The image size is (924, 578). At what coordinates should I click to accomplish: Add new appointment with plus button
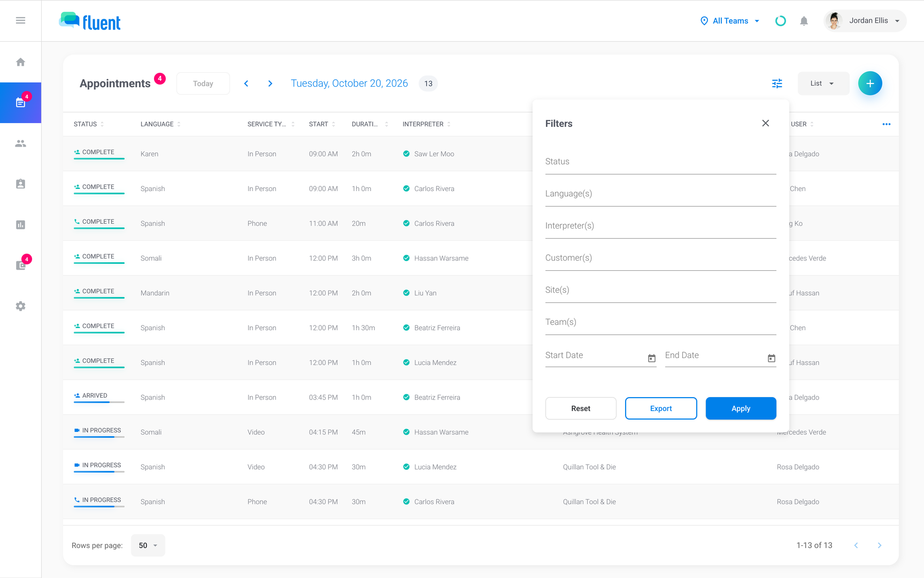(870, 83)
